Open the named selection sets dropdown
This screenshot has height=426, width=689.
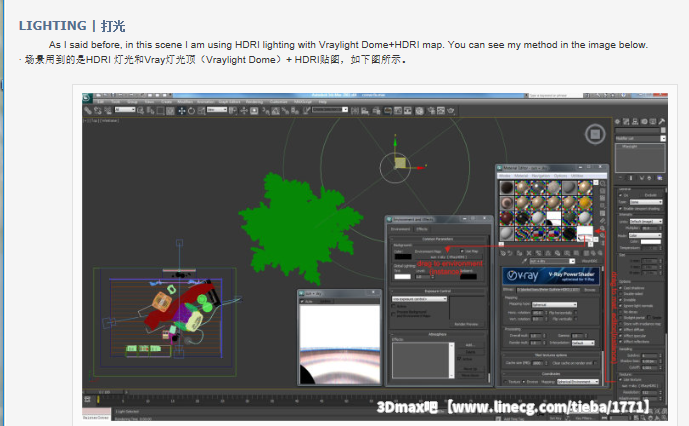(330, 109)
